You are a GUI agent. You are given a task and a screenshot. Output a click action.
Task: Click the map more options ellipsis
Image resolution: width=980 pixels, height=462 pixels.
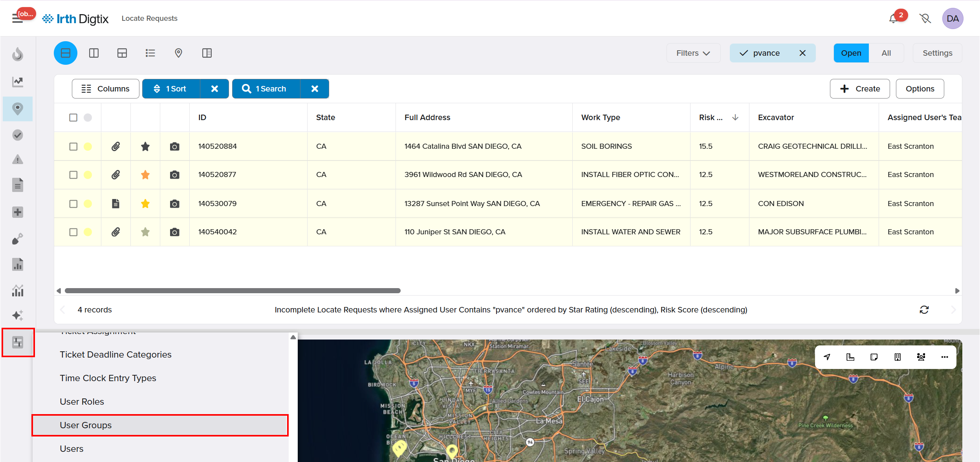pos(944,357)
